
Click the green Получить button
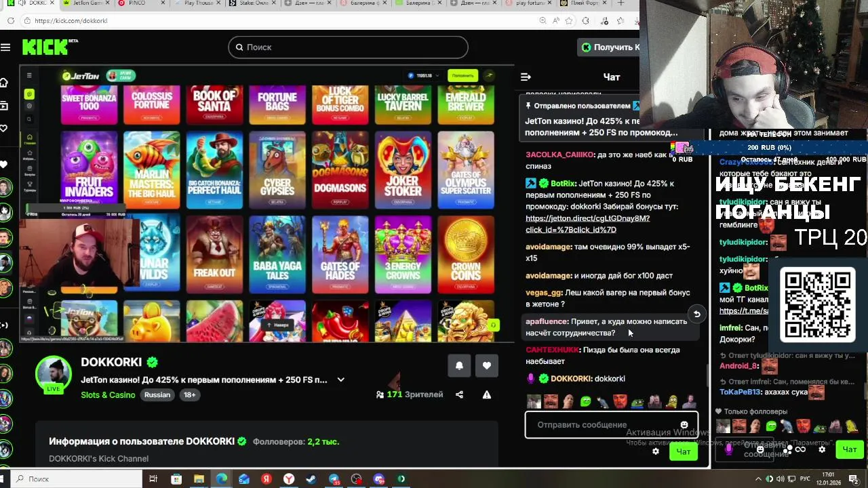click(x=609, y=47)
